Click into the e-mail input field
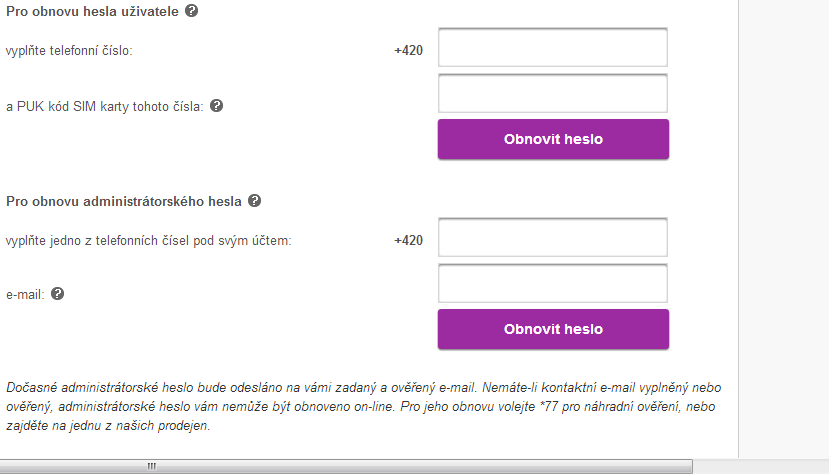This screenshot has height=474, width=829. click(x=552, y=283)
